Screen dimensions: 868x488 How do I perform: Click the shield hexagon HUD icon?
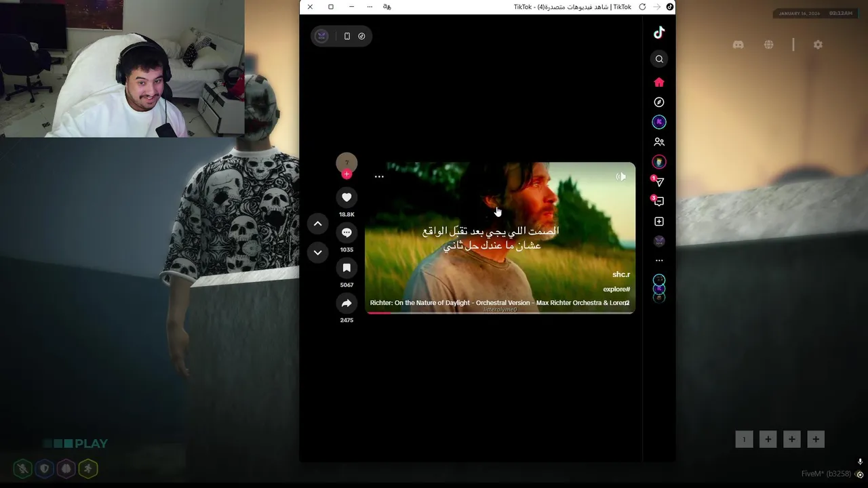[x=44, y=468]
